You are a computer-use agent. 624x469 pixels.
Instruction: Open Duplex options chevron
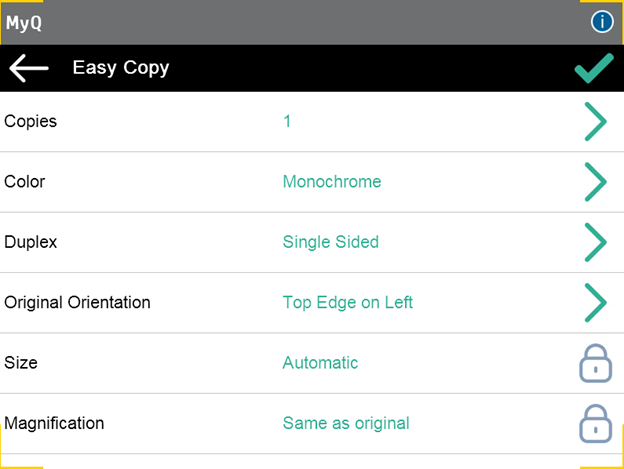[x=594, y=242]
